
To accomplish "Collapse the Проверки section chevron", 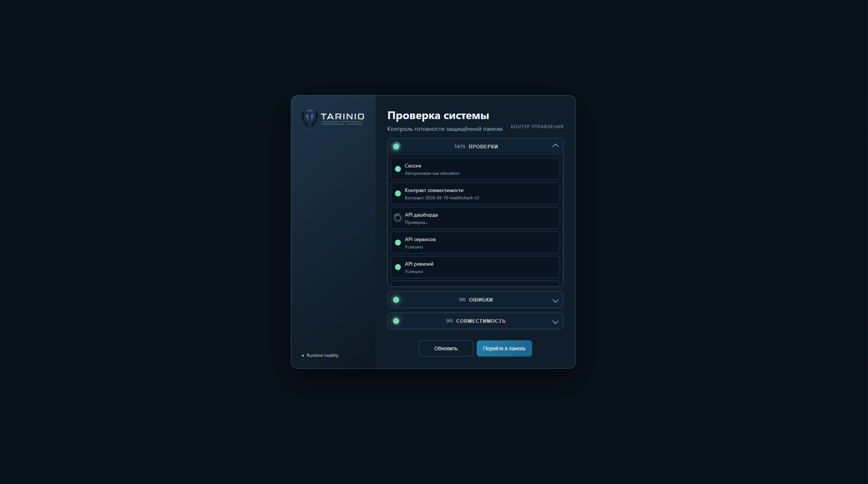I will coord(555,145).
